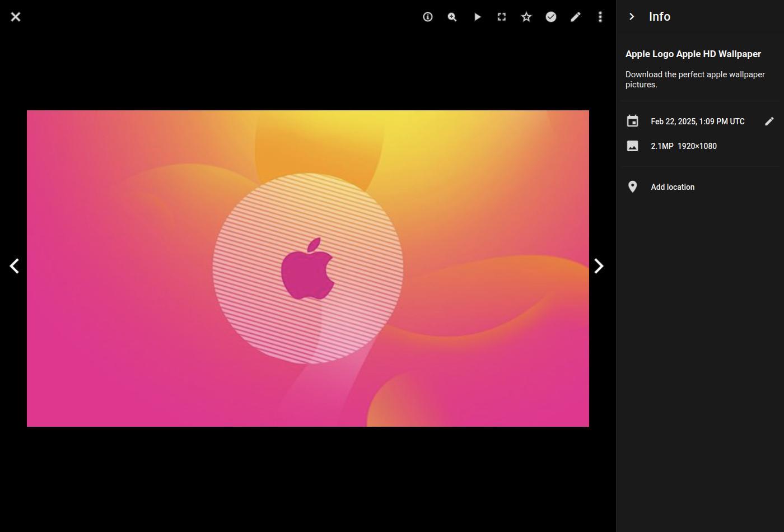Toggle the info sidebar icon in toolbar
This screenshot has height=532, width=784.
pyautogui.click(x=427, y=17)
